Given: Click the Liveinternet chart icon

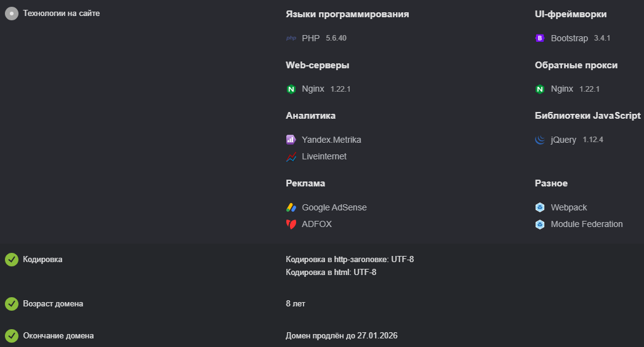Looking at the screenshot, I should tap(291, 156).
